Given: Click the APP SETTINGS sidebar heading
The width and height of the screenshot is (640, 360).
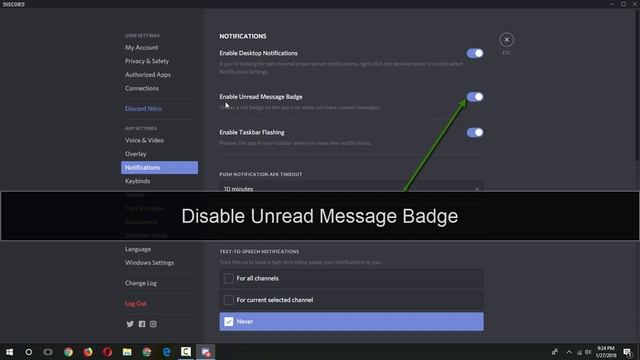Looking at the screenshot, I should click(141, 128).
